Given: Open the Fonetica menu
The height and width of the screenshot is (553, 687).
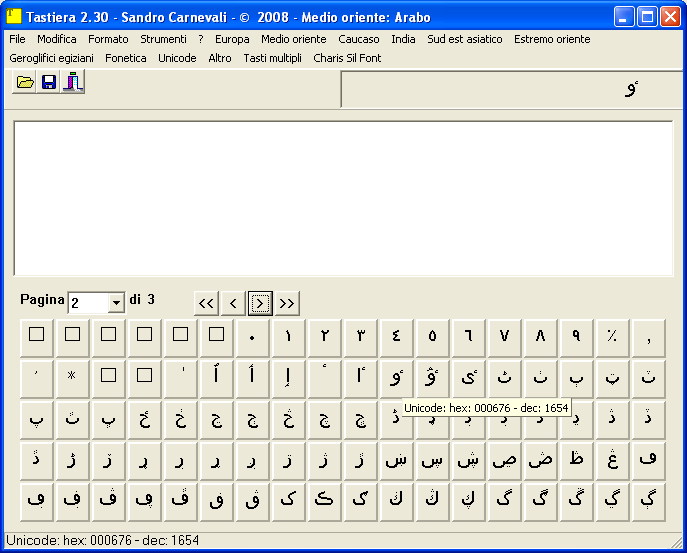Looking at the screenshot, I should coord(126,58).
